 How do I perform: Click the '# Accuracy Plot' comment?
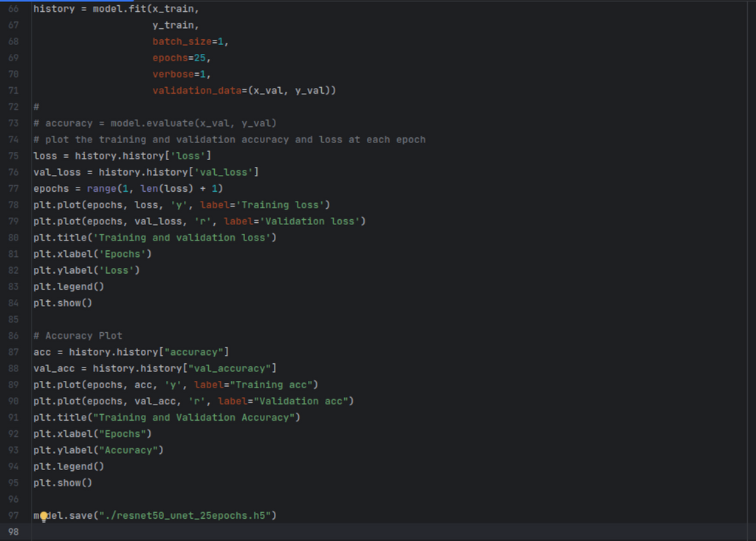click(x=78, y=336)
